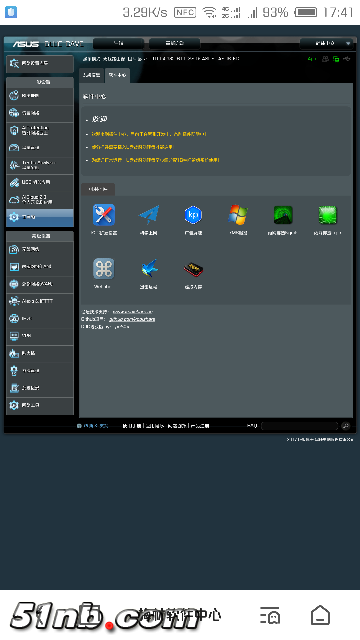The height and width of the screenshot is (640, 360).
Task: Open the setup wizard at sidebar top
Action: coord(40,64)
